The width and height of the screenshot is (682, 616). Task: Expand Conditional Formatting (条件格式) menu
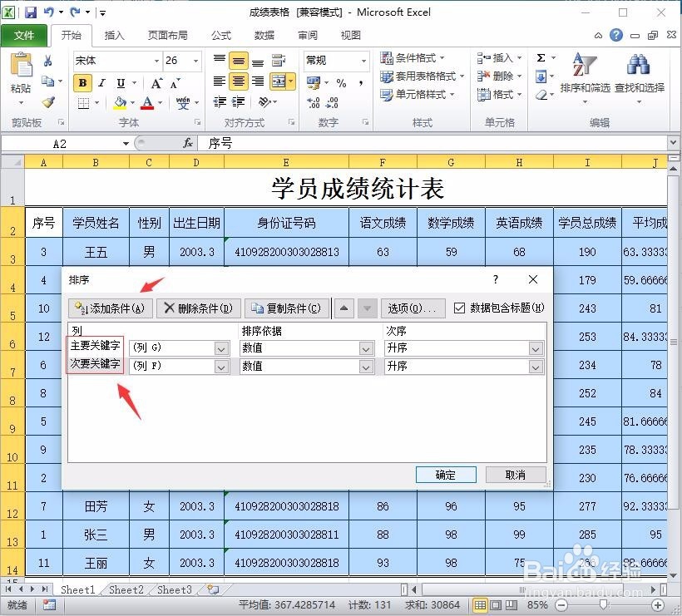(413, 58)
